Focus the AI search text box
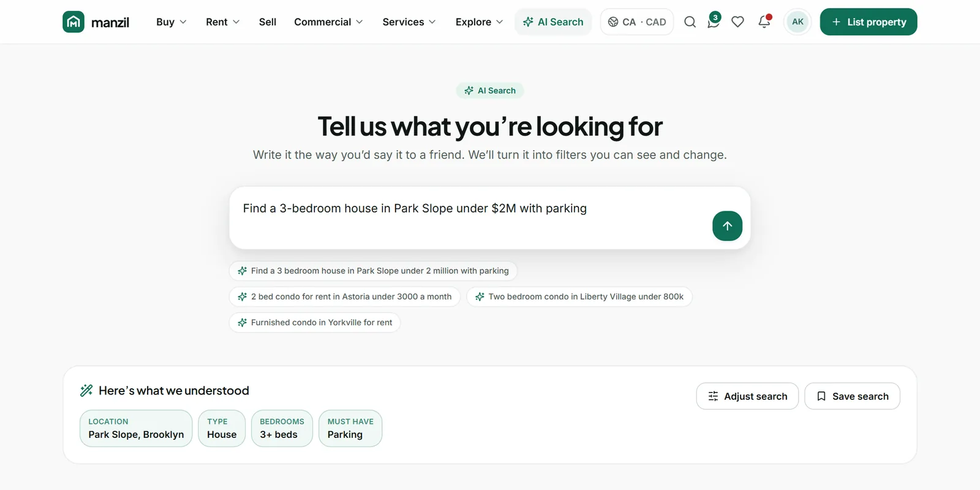 [x=490, y=218]
